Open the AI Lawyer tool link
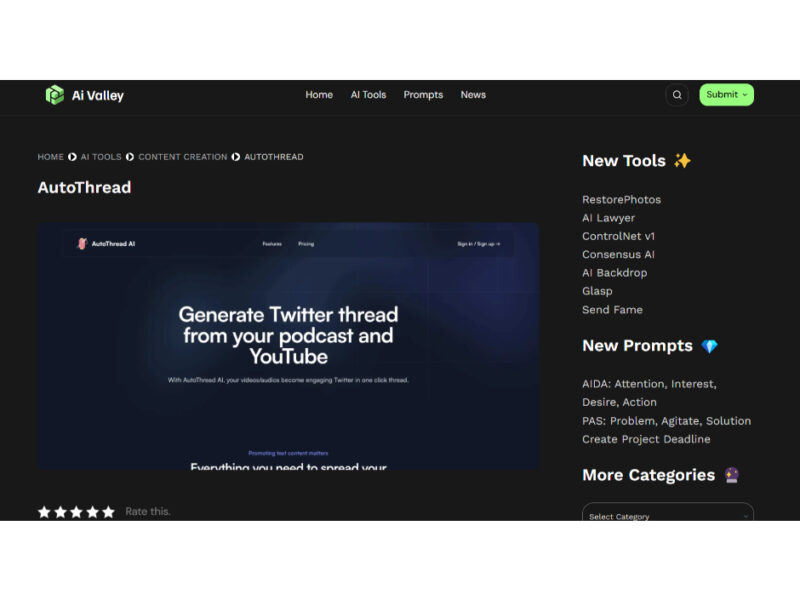 pyautogui.click(x=608, y=218)
